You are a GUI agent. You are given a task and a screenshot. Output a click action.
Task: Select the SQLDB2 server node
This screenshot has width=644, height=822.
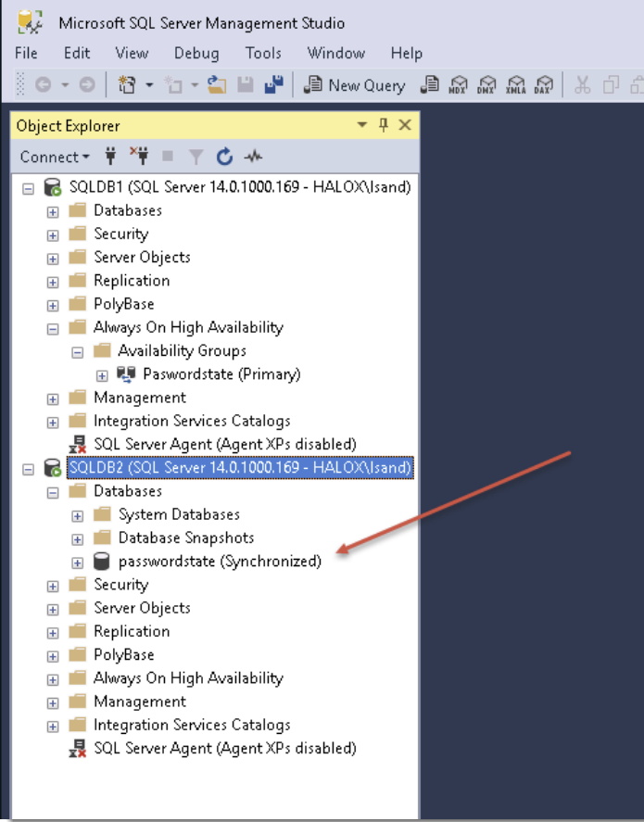click(240, 467)
